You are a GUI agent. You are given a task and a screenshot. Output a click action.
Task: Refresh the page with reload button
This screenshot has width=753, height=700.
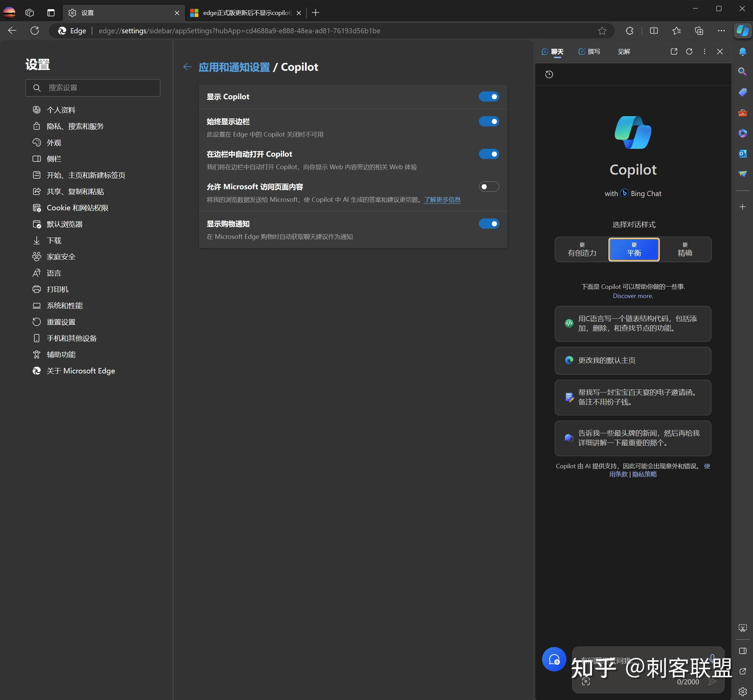(x=34, y=31)
